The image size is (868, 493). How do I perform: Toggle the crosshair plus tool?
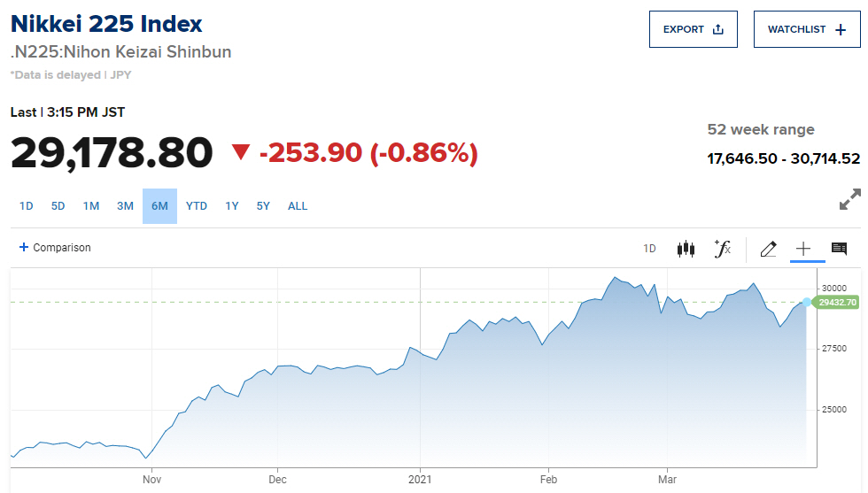803,249
